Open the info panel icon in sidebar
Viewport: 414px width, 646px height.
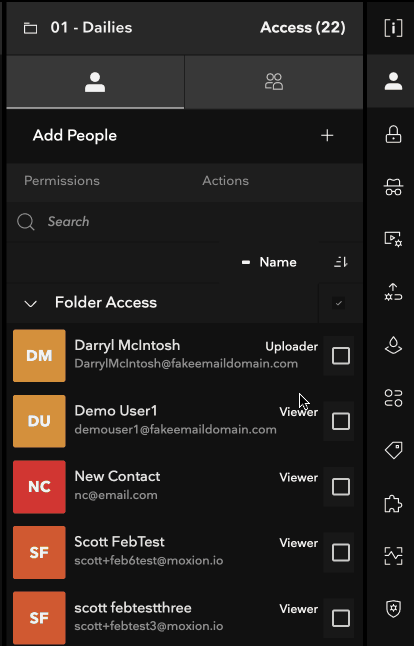pyautogui.click(x=393, y=28)
